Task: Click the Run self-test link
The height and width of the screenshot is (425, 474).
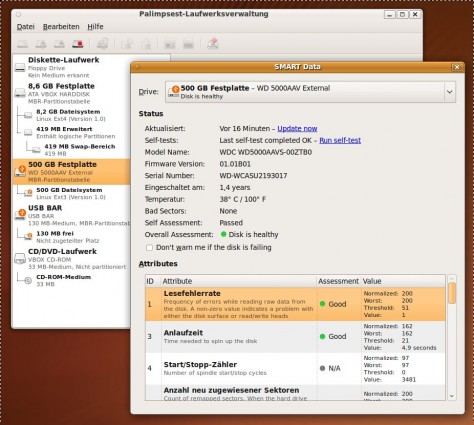Action: coord(340,140)
